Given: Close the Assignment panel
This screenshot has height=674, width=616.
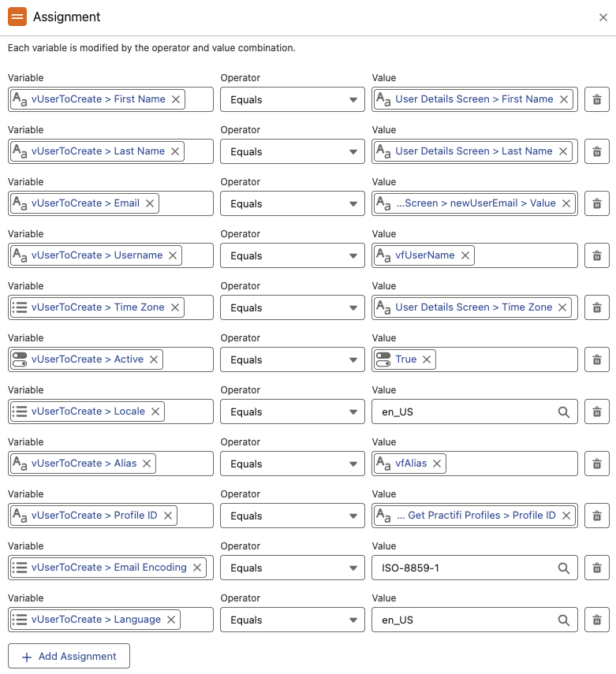Looking at the screenshot, I should click(603, 17).
